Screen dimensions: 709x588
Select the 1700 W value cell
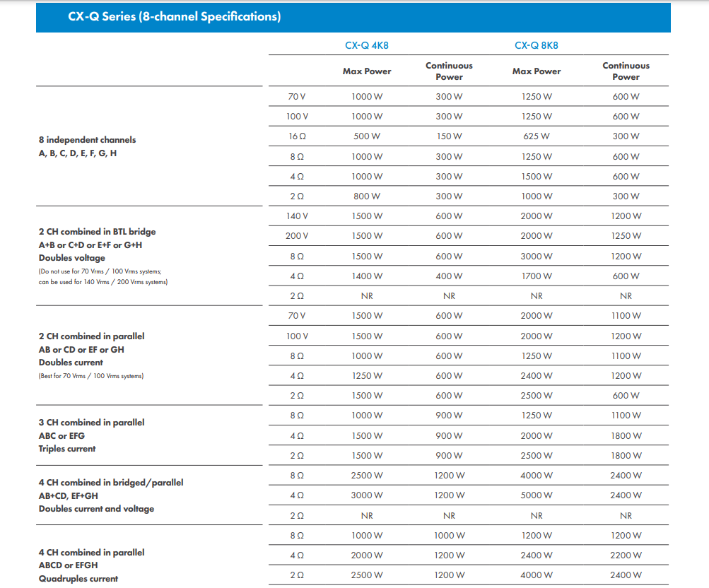point(537,276)
